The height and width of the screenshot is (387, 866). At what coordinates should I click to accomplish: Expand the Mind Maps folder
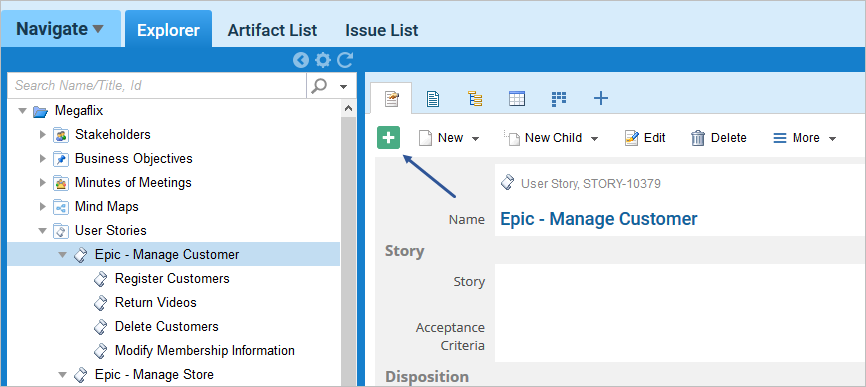[43, 206]
